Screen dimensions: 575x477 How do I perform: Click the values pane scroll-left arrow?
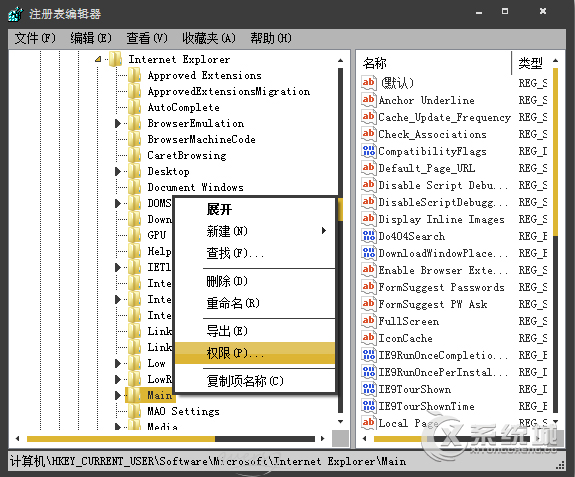(x=365, y=439)
